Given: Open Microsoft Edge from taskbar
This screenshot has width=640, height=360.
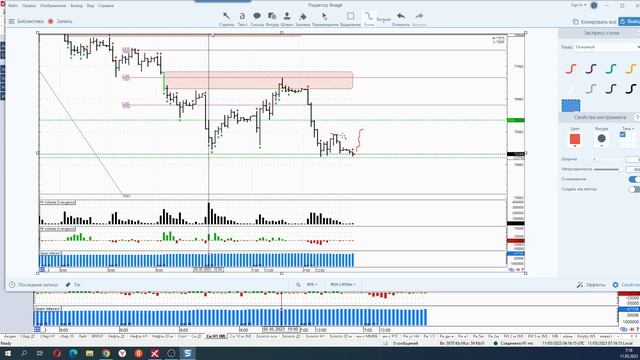Looking at the screenshot, I should click(x=73, y=353).
